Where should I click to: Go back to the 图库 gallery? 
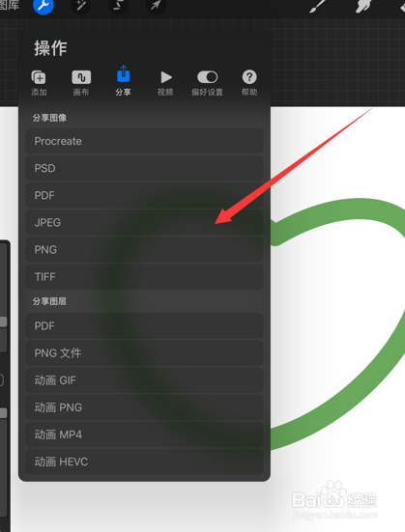[10, 5]
